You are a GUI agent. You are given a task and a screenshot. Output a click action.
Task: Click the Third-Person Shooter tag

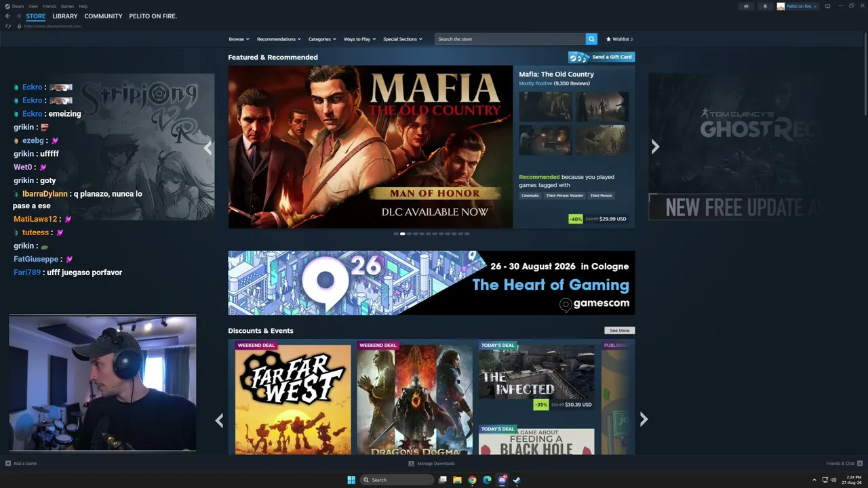[565, 196]
